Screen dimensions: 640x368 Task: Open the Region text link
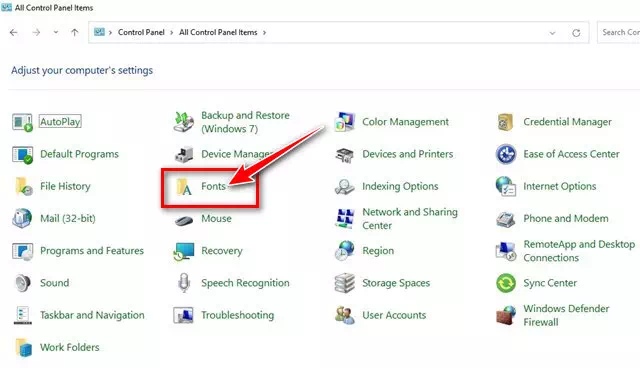378,251
